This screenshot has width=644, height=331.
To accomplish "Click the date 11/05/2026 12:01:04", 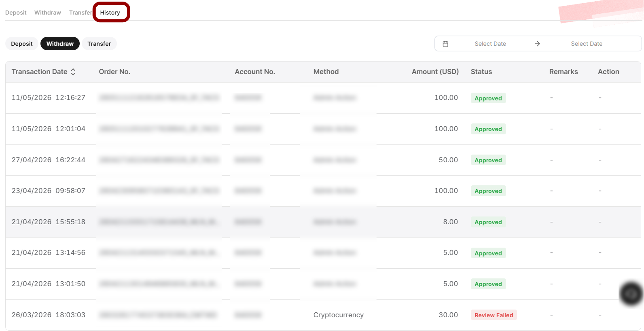I will pyautogui.click(x=49, y=129).
